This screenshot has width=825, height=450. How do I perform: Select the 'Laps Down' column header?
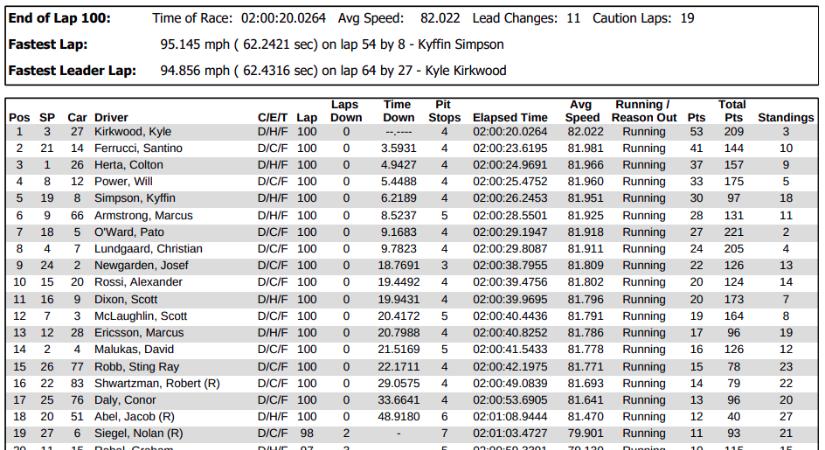point(346,111)
